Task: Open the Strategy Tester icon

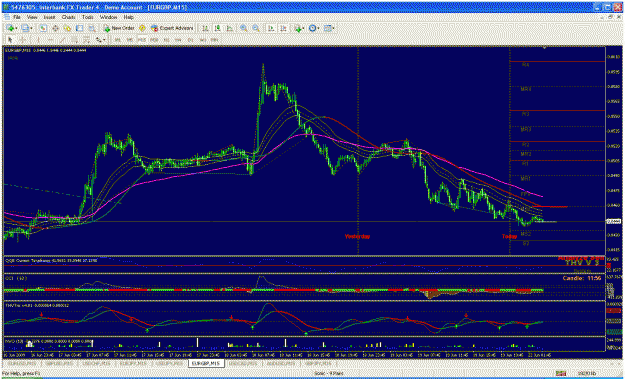Action: (92, 28)
